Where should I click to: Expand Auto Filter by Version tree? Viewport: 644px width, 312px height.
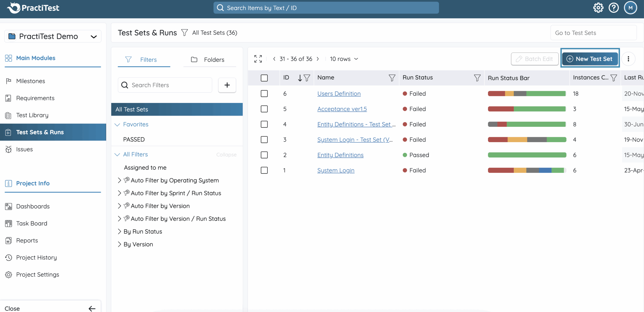119,206
